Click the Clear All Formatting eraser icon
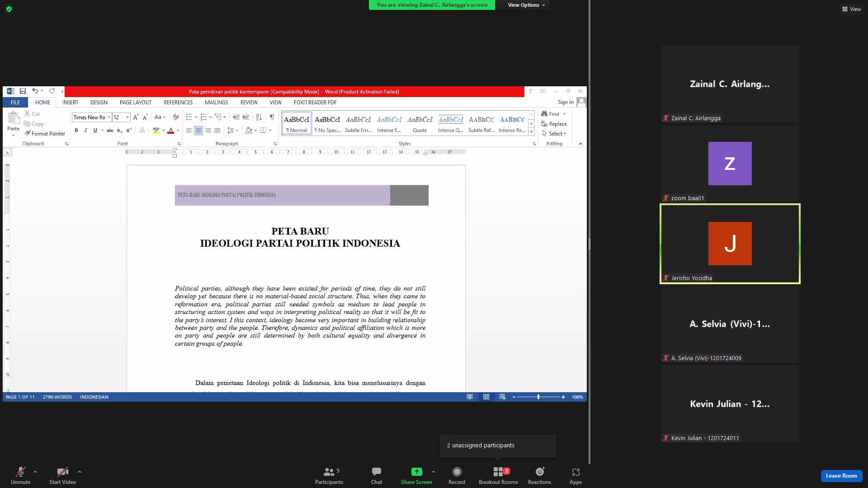The width and height of the screenshot is (868, 488). coord(176,117)
